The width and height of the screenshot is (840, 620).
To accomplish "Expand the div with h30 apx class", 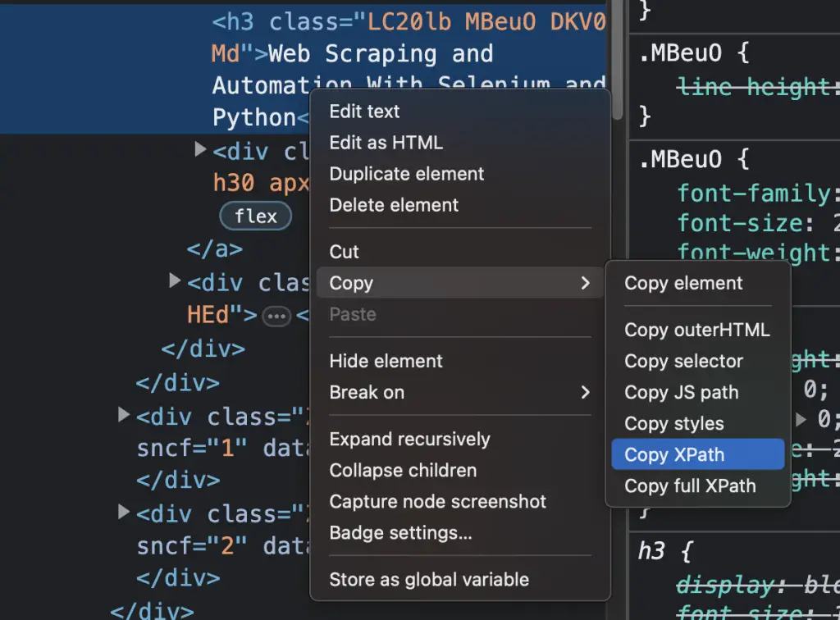I will pyautogui.click(x=200, y=149).
